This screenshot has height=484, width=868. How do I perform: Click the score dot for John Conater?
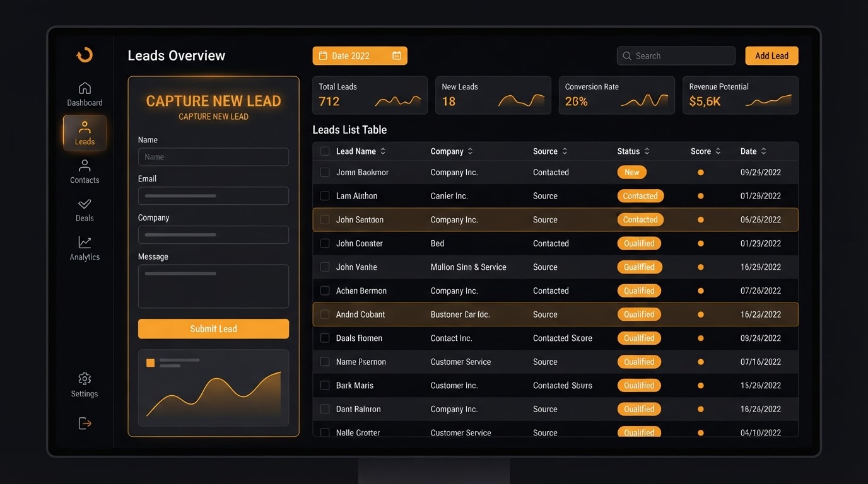point(701,243)
